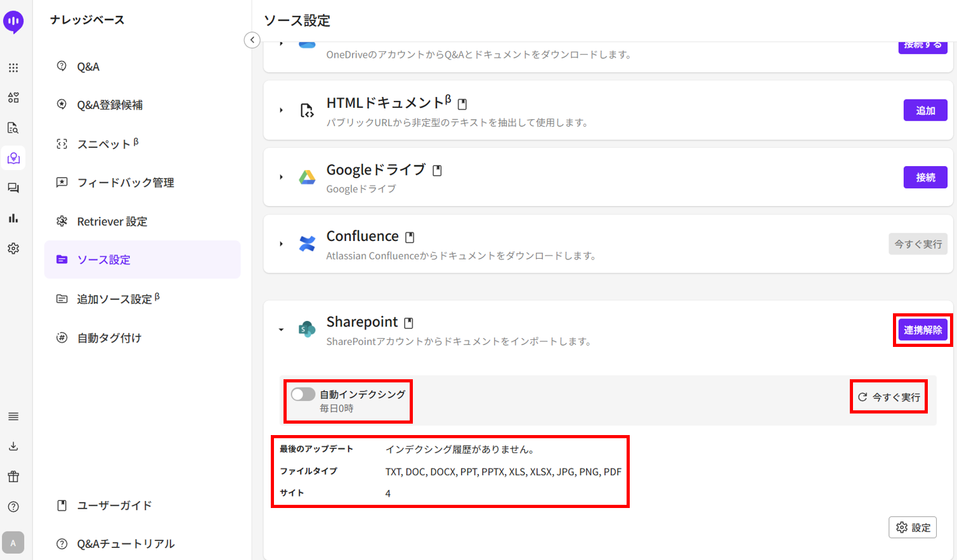Select フィードバック管理 menu item
957x560 pixels.
tap(125, 183)
